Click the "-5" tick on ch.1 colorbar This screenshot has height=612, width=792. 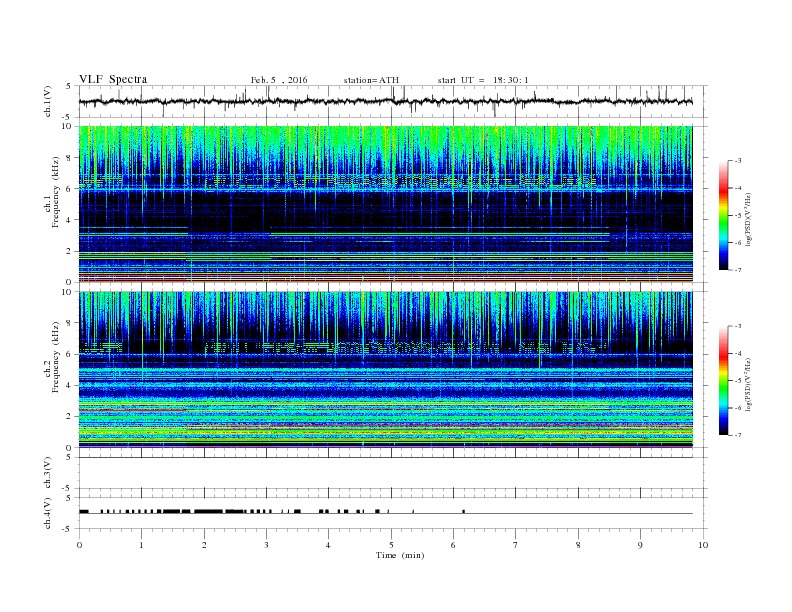click(x=738, y=216)
